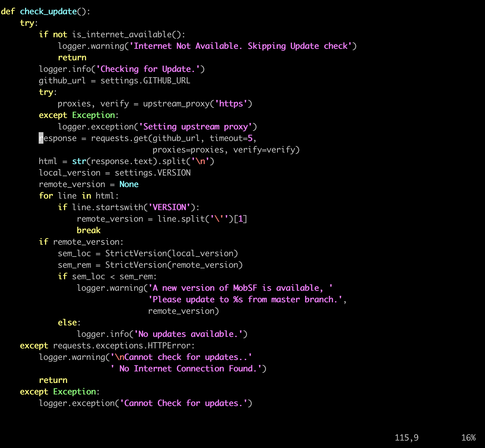Click the 'Please update to %s from master branch.' string
The height and width of the screenshot is (448, 485).
[245, 300]
